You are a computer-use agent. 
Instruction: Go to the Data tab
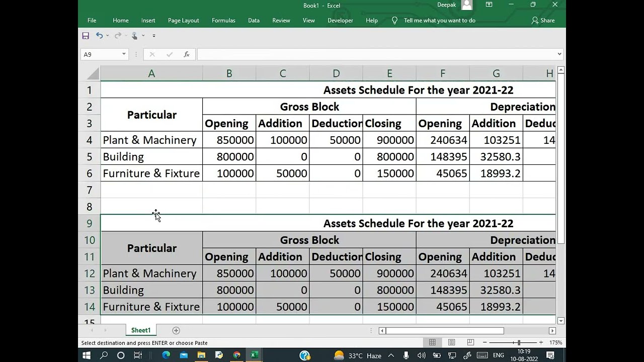(254, 21)
